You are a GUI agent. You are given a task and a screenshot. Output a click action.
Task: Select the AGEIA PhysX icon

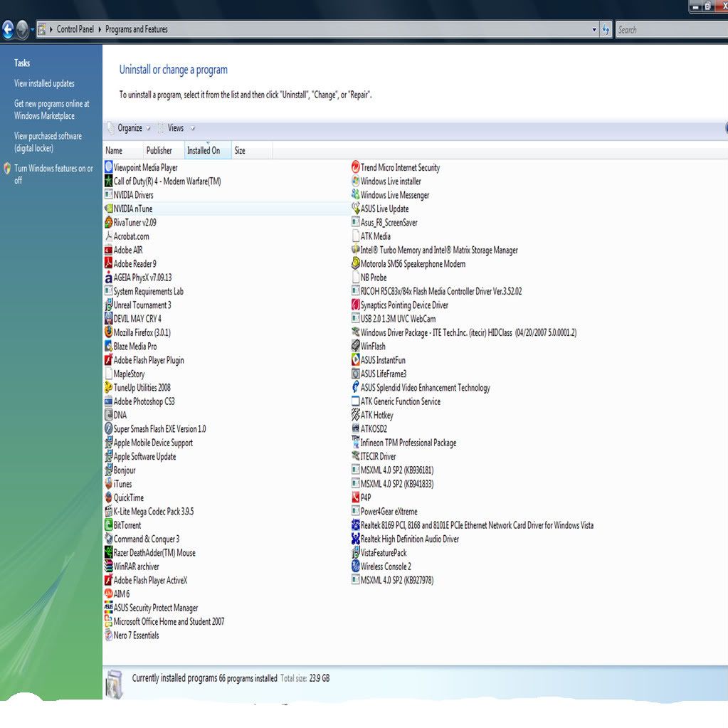109,278
